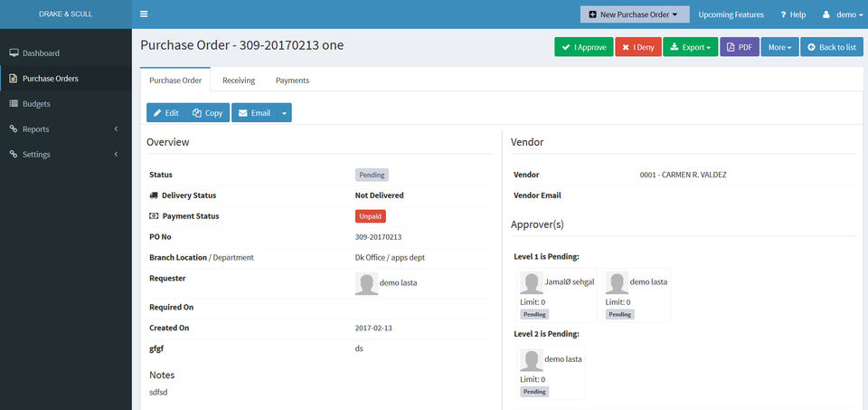The width and height of the screenshot is (868, 410).
Task: Expand the Settings sidebar submenu
Action: (x=117, y=155)
